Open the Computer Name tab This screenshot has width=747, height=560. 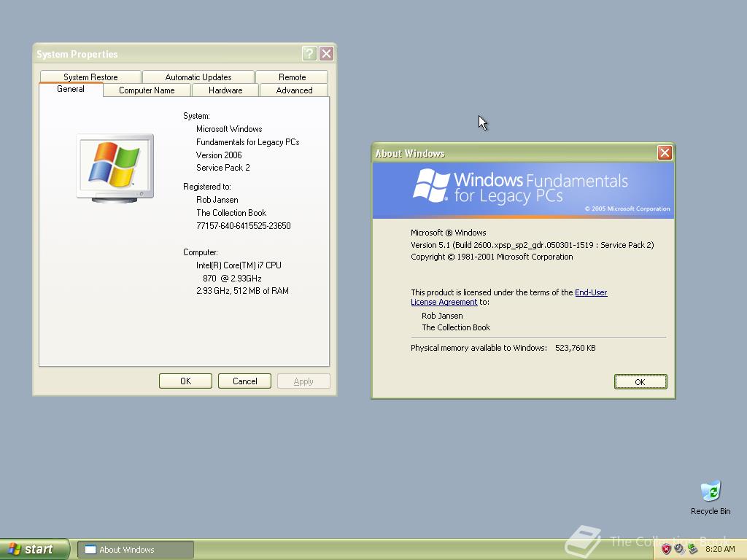(147, 90)
